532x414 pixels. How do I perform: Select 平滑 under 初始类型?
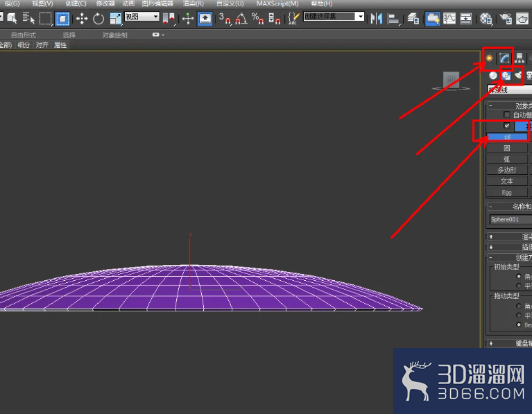click(518, 286)
